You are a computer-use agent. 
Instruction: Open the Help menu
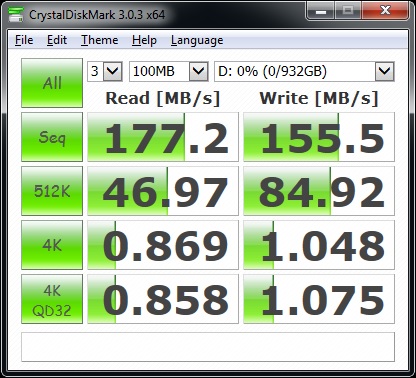pos(144,40)
